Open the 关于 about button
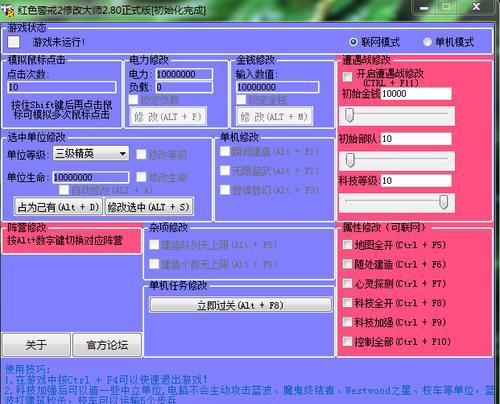 click(36, 345)
